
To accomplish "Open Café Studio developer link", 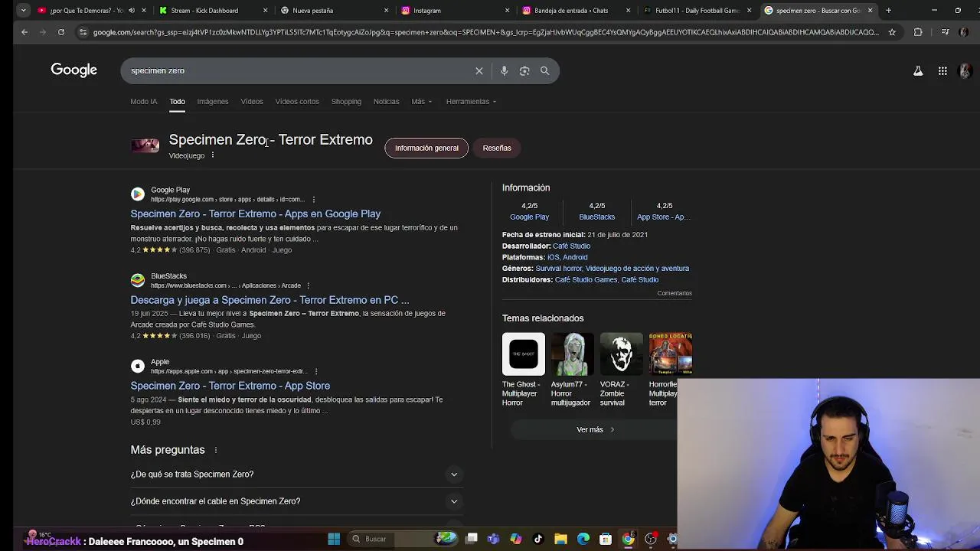I will 571,246.
